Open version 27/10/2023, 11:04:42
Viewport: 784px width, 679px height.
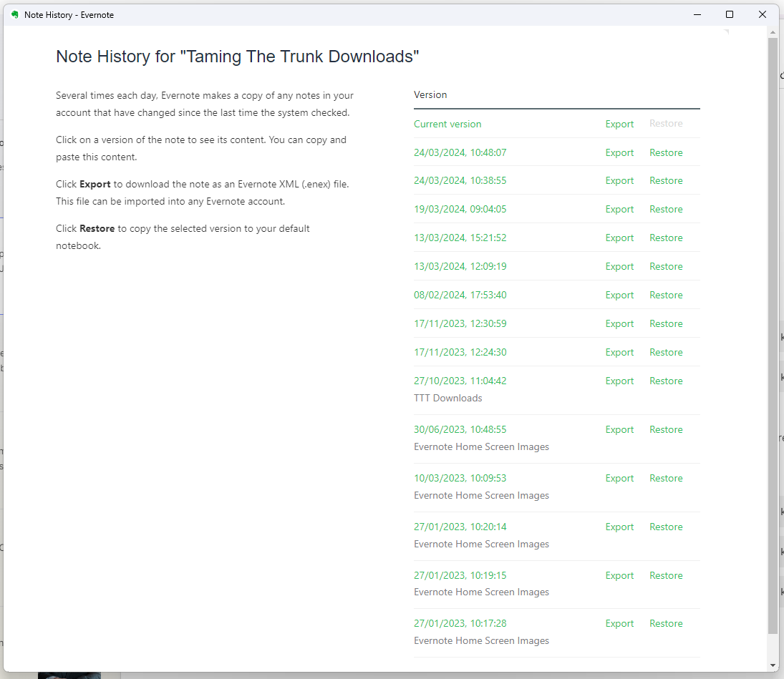[x=460, y=381]
